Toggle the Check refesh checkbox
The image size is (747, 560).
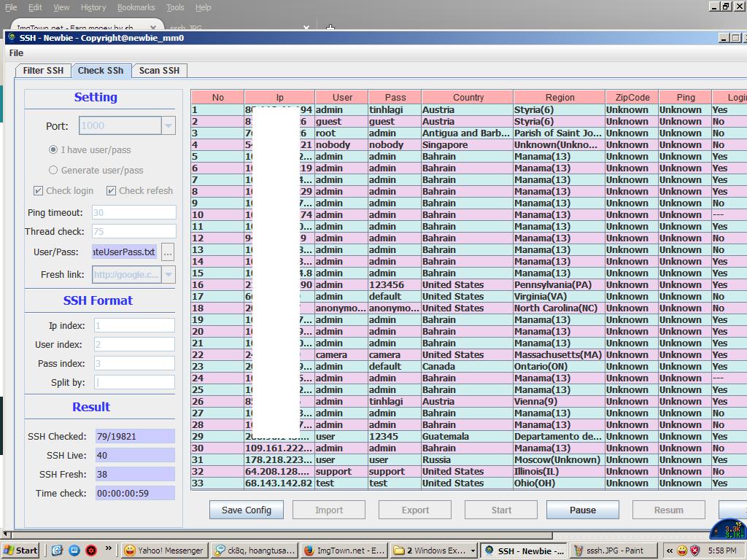tap(112, 190)
